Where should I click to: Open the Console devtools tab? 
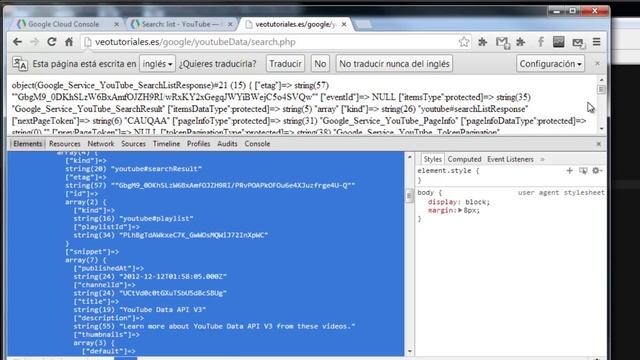pos(257,144)
